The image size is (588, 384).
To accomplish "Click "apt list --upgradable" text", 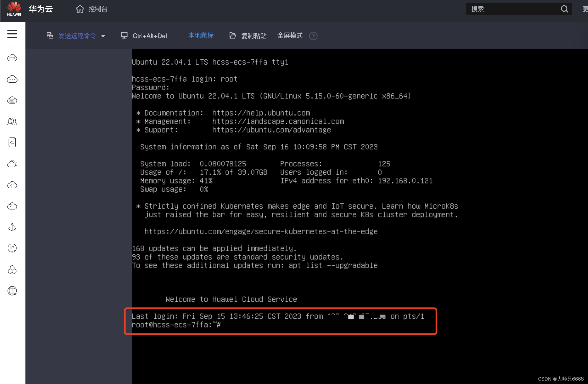I will click(333, 265).
